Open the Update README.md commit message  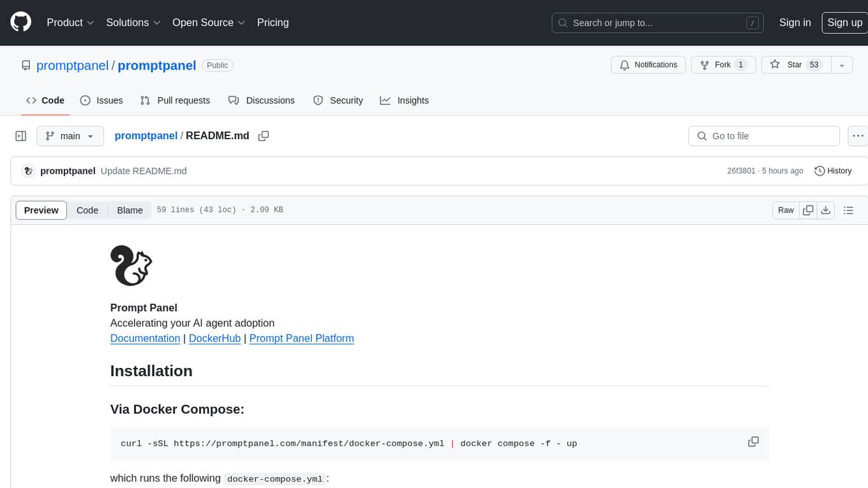click(144, 171)
